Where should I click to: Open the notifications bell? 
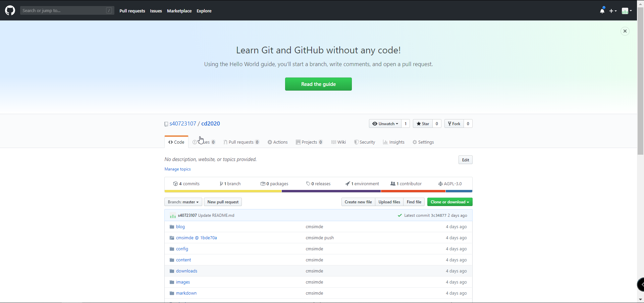click(602, 11)
